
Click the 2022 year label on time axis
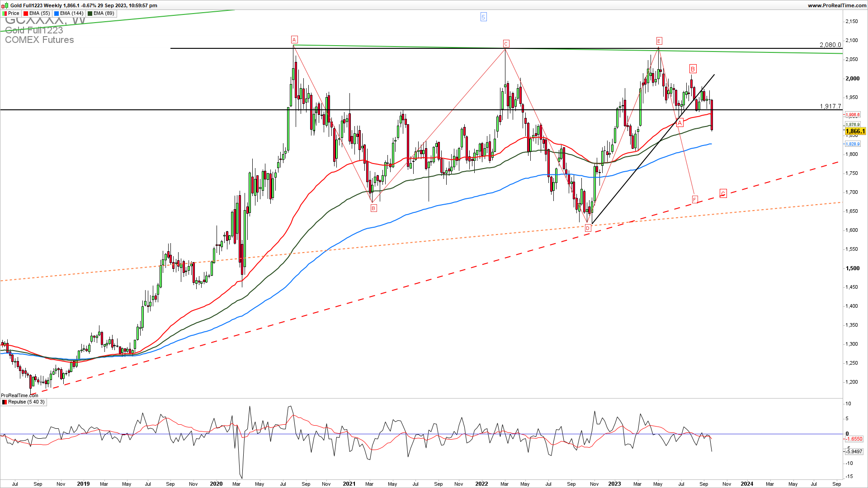pyautogui.click(x=482, y=484)
